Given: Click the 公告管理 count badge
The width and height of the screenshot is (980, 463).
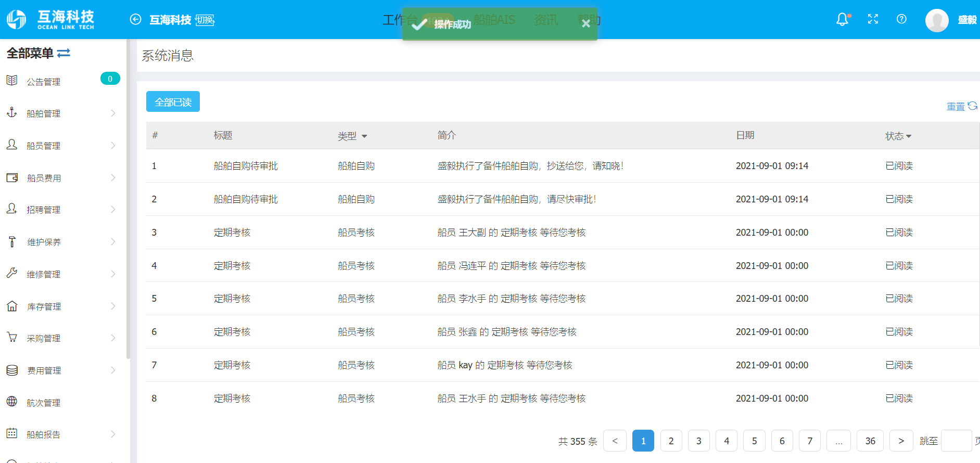Looking at the screenshot, I should pos(110,79).
